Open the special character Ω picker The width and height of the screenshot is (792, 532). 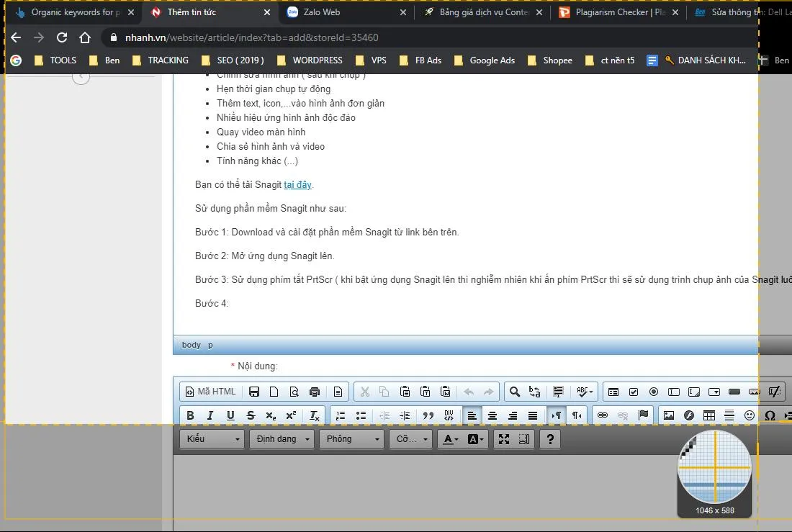(770, 415)
